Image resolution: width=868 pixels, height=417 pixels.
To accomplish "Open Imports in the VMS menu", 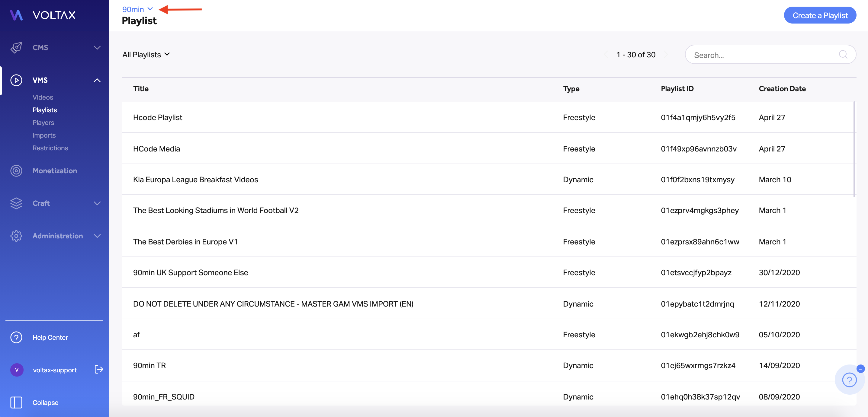I will 44,135.
